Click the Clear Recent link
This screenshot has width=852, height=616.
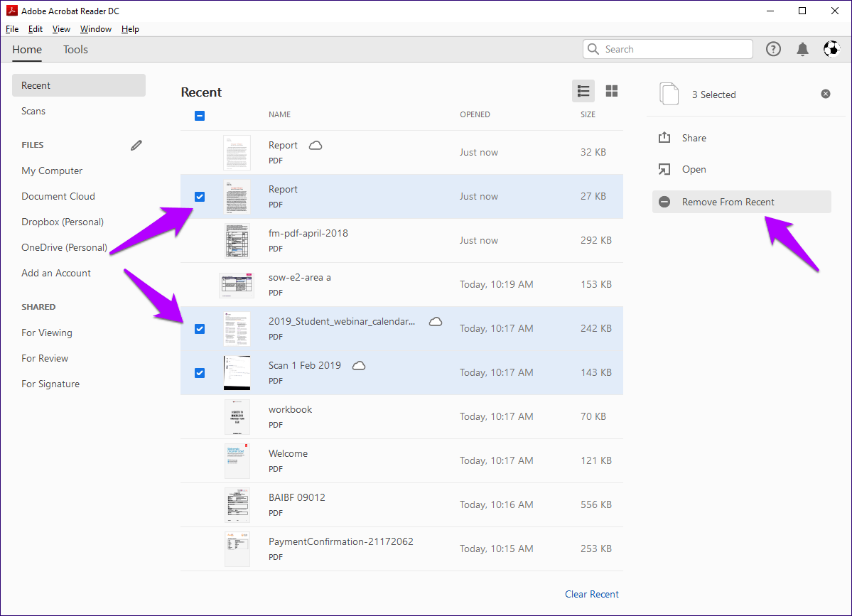click(x=591, y=594)
